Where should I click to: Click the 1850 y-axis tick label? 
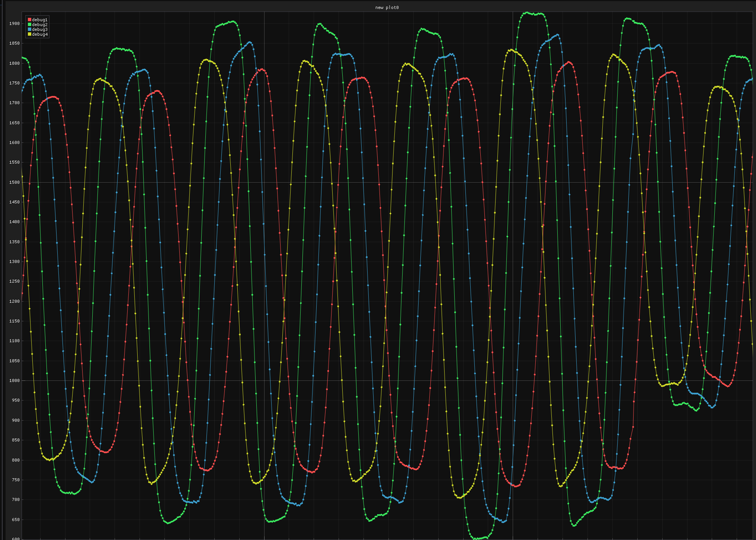(x=15, y=43)
